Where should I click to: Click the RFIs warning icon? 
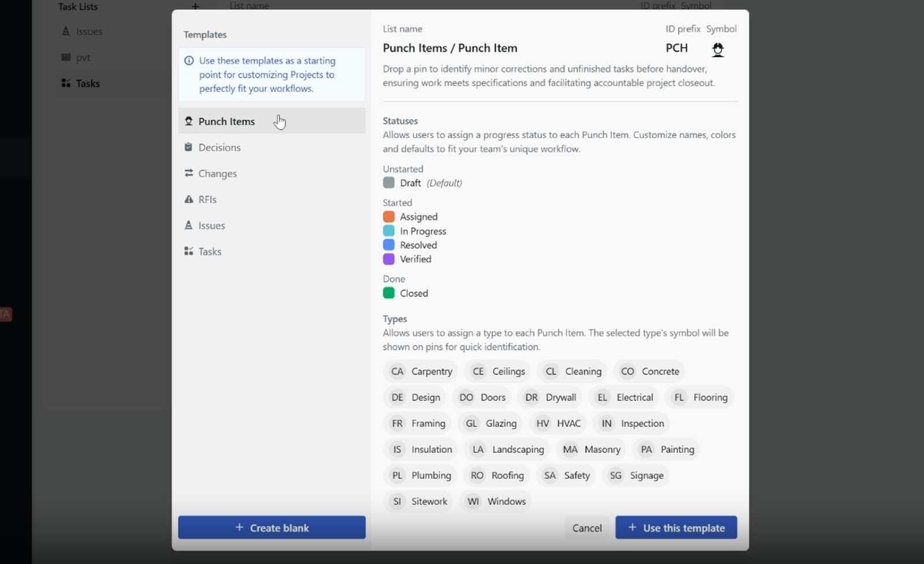click(x=188, y=199)
